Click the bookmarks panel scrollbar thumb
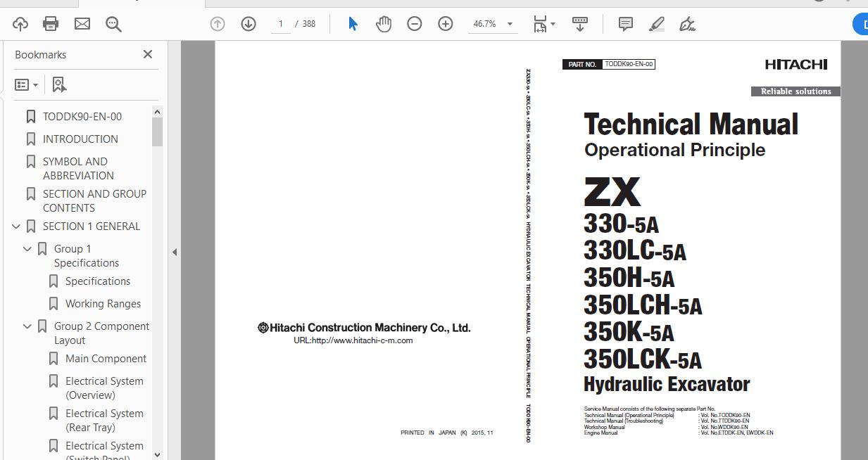 (158, 132)
